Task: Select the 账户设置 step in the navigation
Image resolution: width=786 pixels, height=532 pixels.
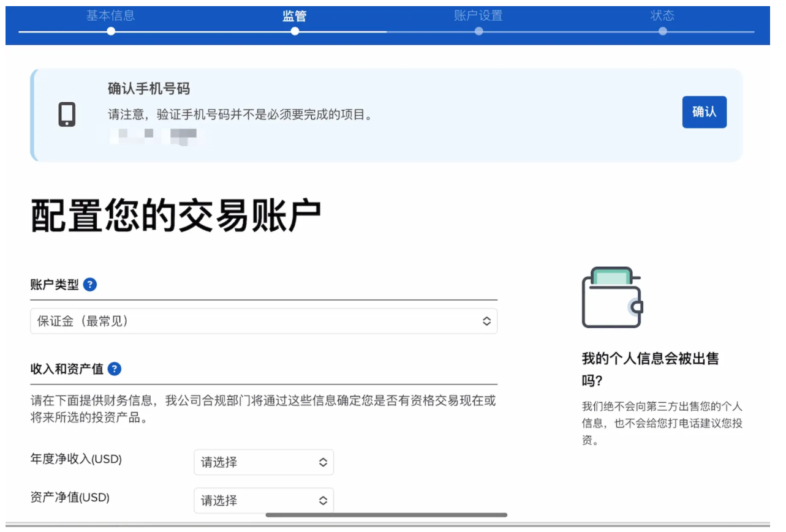Action: tap(479, 16)
